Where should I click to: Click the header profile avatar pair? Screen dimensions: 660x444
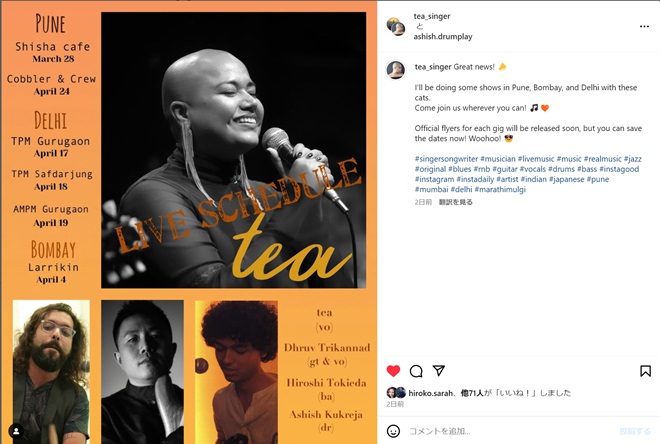coord(396,26)
